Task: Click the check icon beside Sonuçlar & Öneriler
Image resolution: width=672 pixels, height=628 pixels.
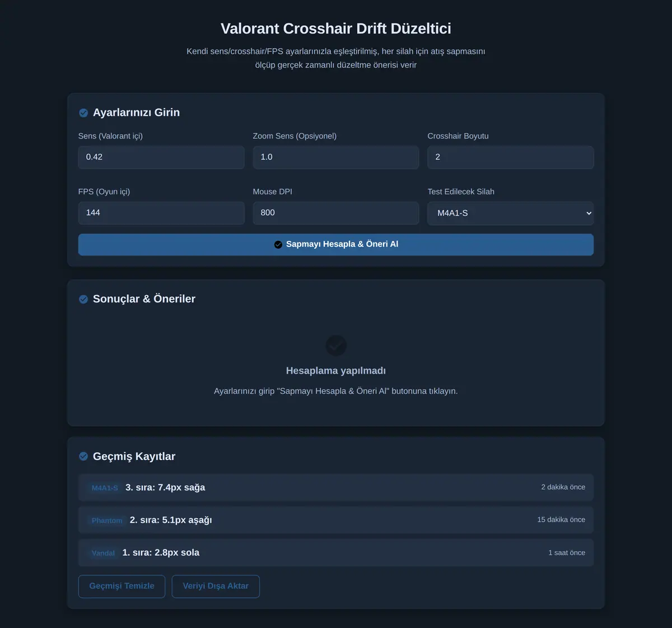Action: tap(83, 299)
